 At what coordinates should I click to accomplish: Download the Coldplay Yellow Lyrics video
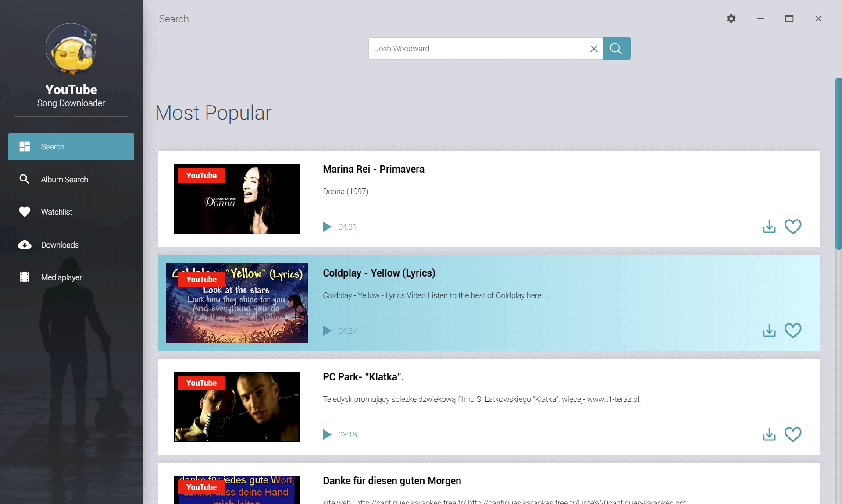(x=769, y=330)
